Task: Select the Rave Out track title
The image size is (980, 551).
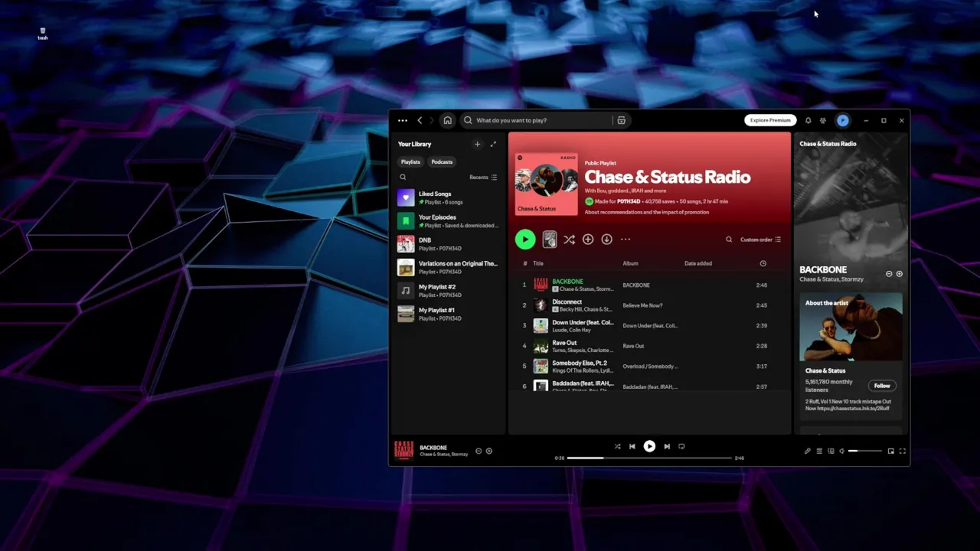Action: point(564,343)
